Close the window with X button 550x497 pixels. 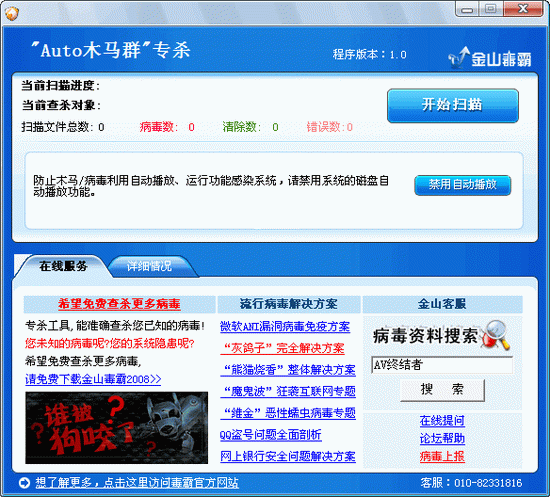pos(523,9)
